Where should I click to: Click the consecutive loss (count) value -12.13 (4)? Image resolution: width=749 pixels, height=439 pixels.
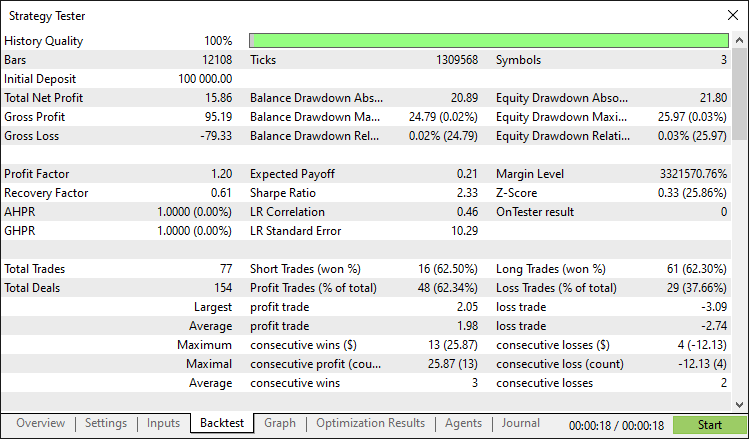tap(702, 364)
